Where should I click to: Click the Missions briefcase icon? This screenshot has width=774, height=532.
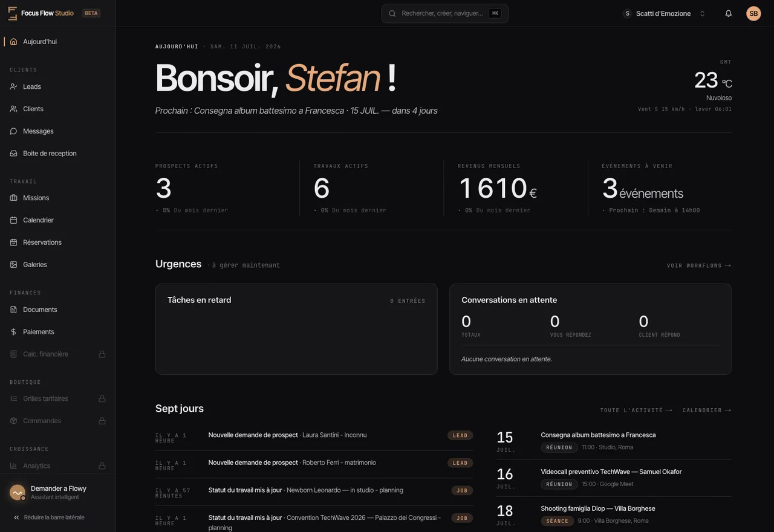[x=14, y=198]
